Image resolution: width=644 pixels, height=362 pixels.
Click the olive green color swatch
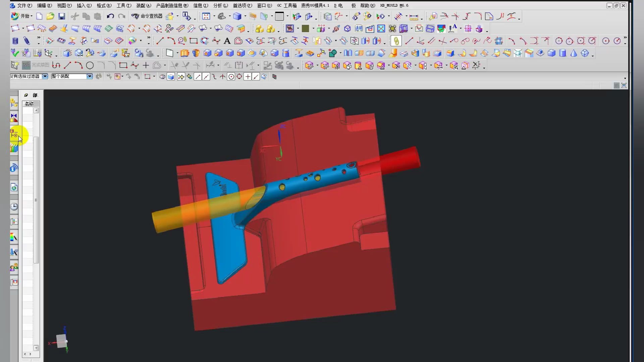coord(305,28)
